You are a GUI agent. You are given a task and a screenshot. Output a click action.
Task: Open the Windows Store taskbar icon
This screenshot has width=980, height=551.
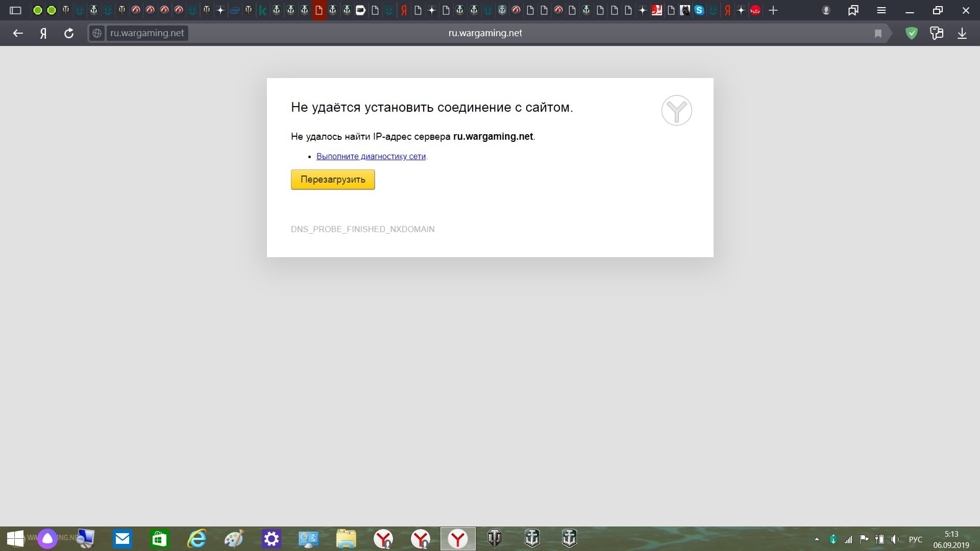(x=160, y=539)
